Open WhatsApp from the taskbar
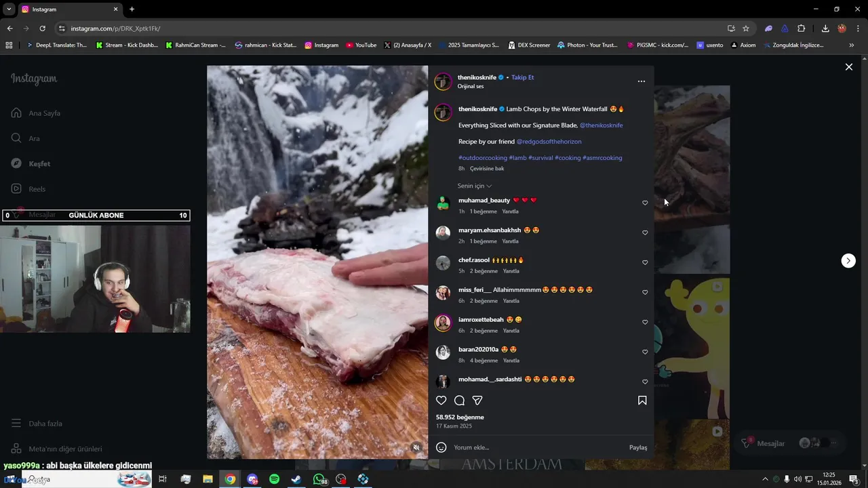The height and width of the screenshot is (488, 868). 319,479
